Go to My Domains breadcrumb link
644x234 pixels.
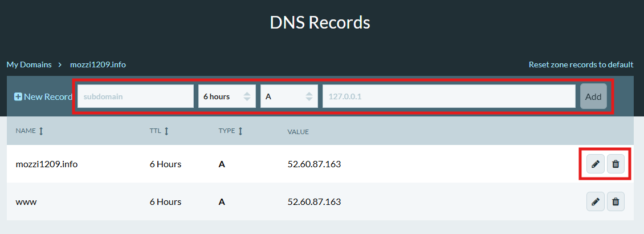[29, 64]
